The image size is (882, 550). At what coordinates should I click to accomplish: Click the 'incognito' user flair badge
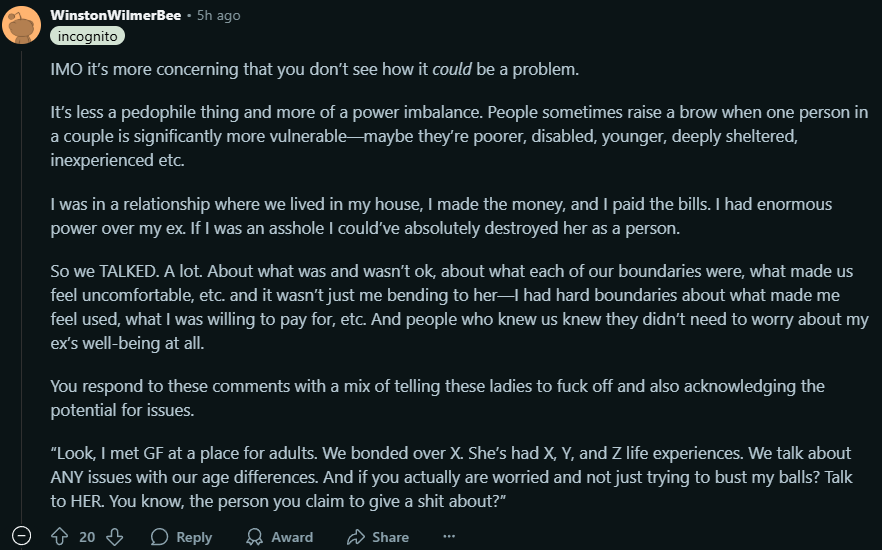point(87,37)
